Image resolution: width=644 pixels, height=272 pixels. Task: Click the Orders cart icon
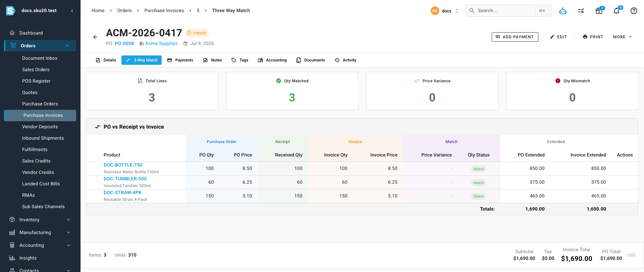[x=13, y=46]
